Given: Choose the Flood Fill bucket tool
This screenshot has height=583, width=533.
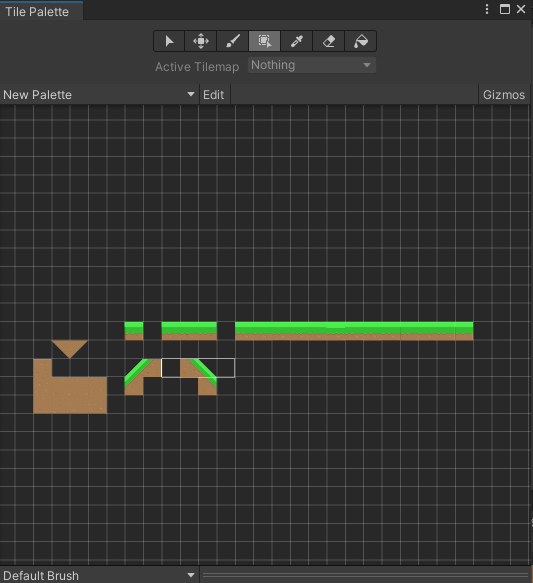Looking at the screenshot, I should 361,41.
